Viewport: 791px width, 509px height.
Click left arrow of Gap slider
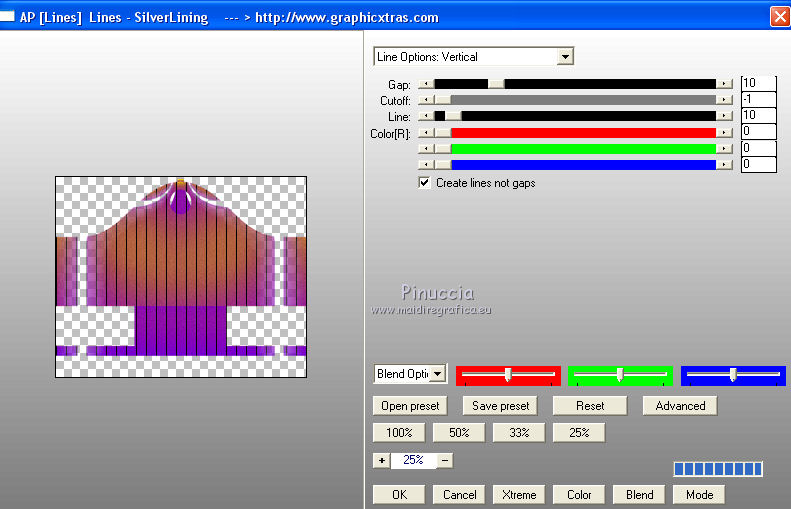point(425,84)
